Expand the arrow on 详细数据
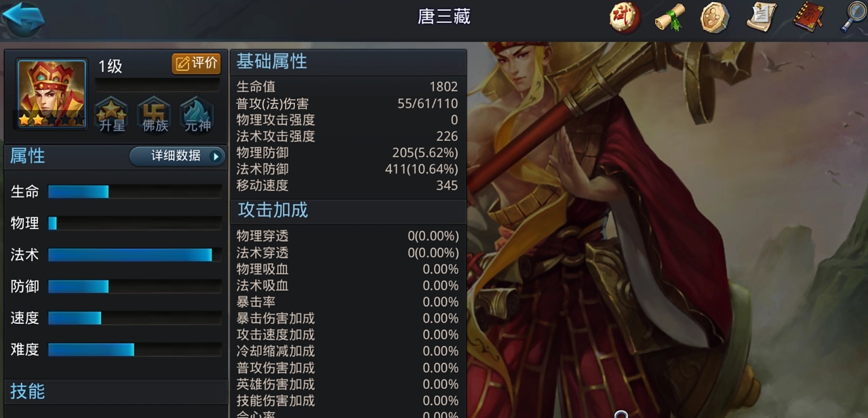This screenshot has width=868, height=418. click(216, 156)
